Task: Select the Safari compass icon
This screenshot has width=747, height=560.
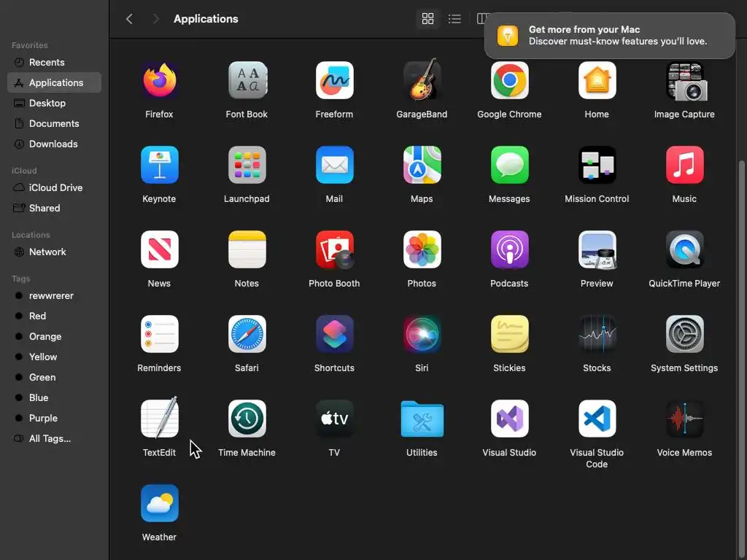Action: coord(247,334)
